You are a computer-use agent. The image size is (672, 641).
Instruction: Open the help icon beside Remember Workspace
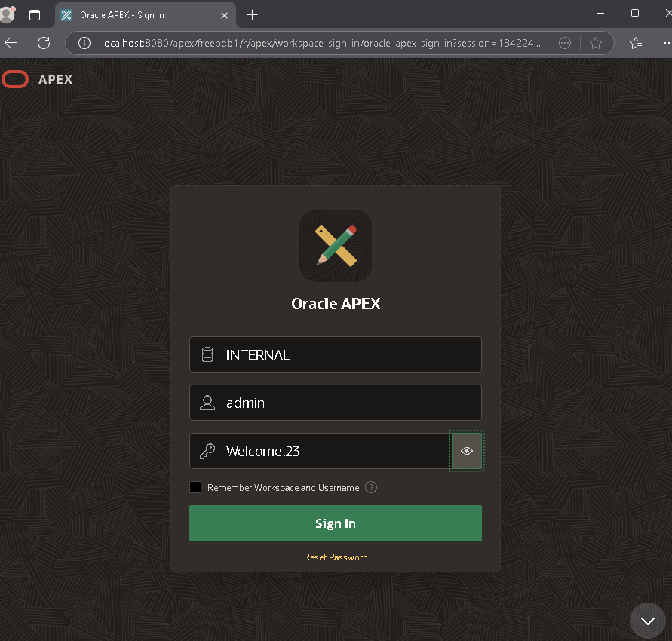click(x=371, y=488)
